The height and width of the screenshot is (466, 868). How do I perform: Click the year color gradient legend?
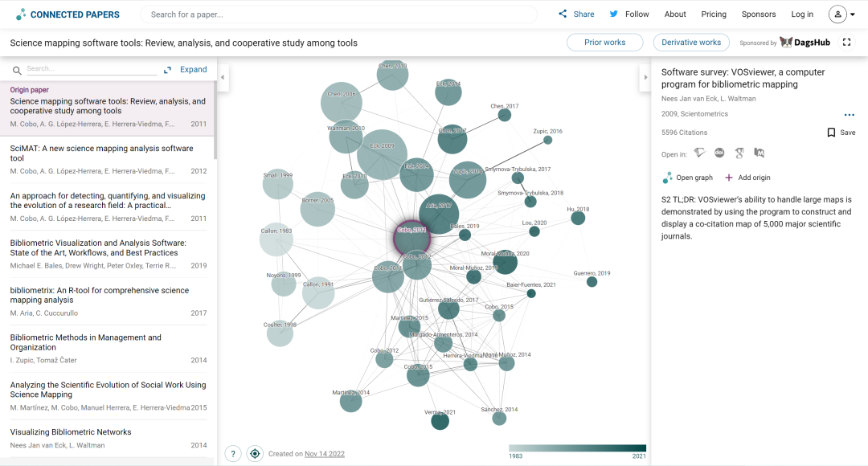pyautogui.click(x=577, y=448)
